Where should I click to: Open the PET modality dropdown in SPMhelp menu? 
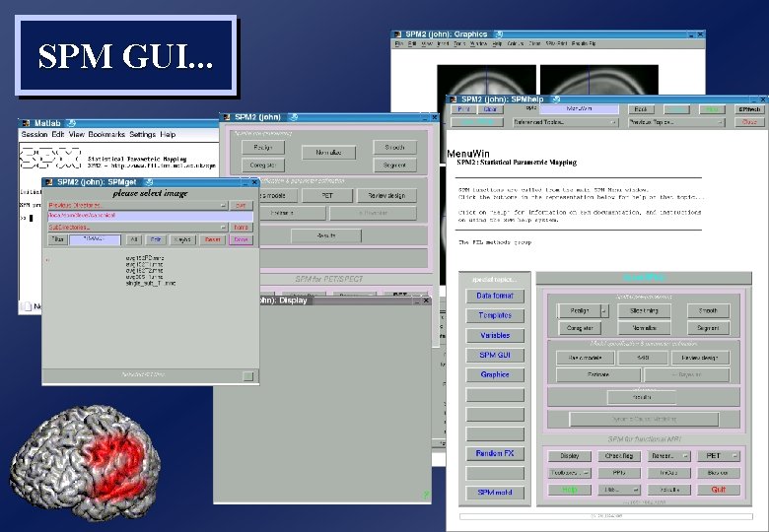pos(719,456)
